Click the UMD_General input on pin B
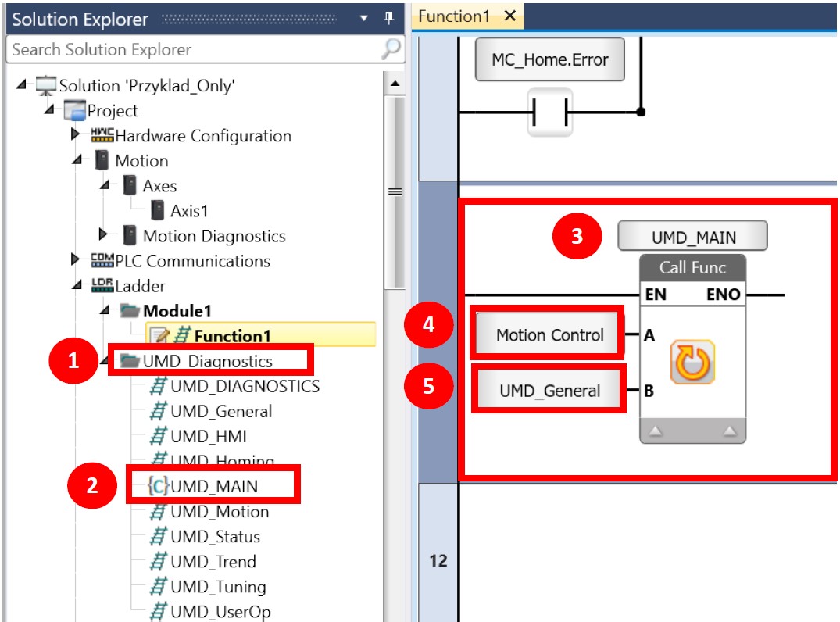Viewport: 840px width, 622px height. pos(549,390)
